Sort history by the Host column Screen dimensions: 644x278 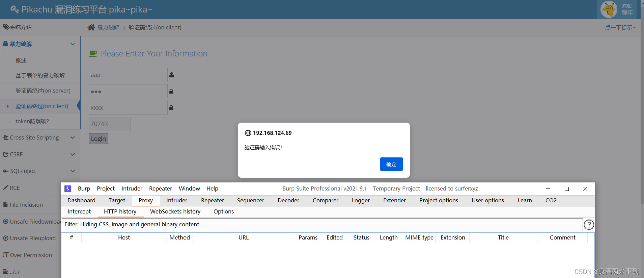click(124, 237)
